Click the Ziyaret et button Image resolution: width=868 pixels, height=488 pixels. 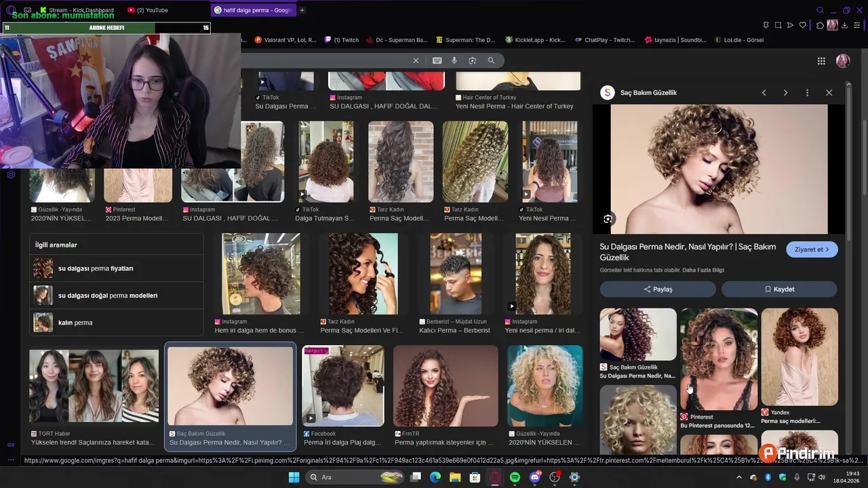[812, 249]
